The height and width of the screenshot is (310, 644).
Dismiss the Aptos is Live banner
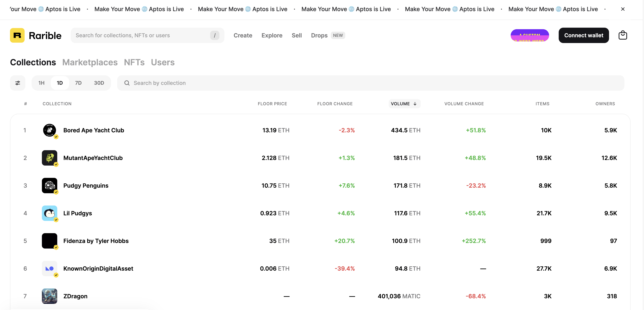tap(623, 9)
